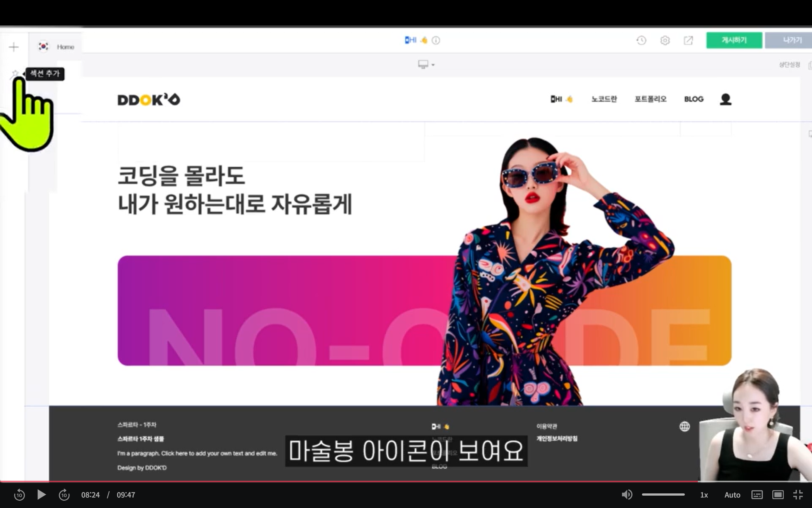Exit fullscreen mode icon

tap(798, 495)
